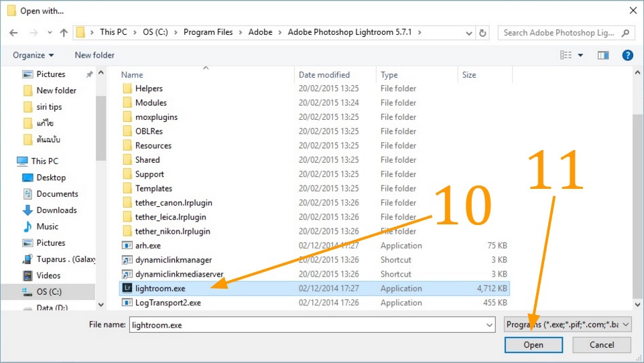Click the blue Help question mark icon
Image resolution: width=644 pixels, height=363 pixels.
[x=627, y=56]
